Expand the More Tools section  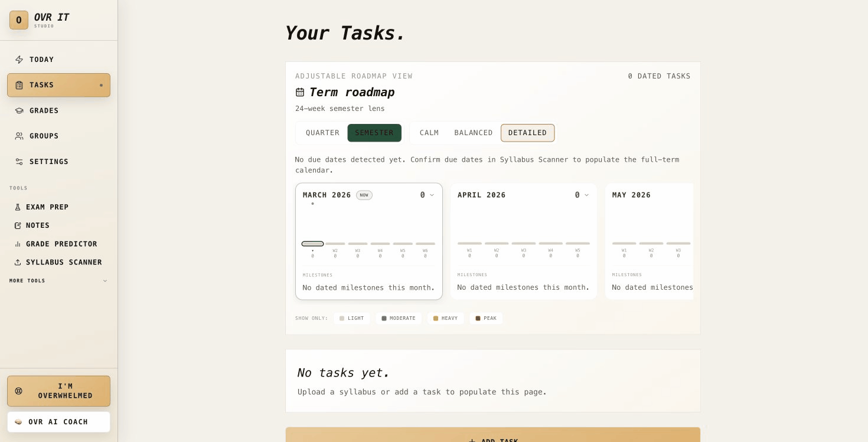[105, 281]
